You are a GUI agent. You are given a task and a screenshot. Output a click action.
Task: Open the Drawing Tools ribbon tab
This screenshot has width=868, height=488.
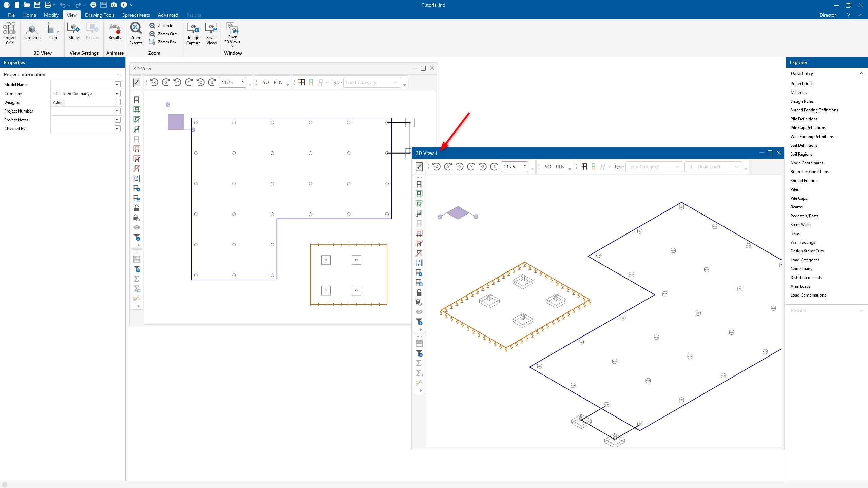(x=99, y=15)
